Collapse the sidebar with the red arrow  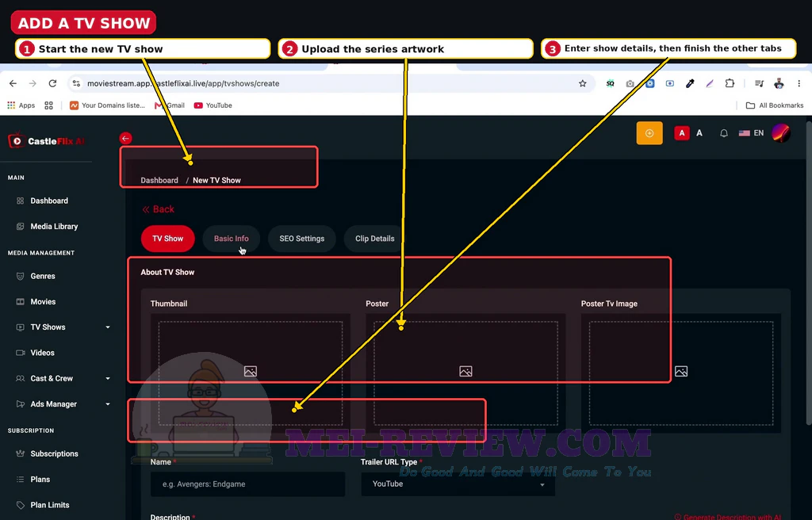coord(125,138)
